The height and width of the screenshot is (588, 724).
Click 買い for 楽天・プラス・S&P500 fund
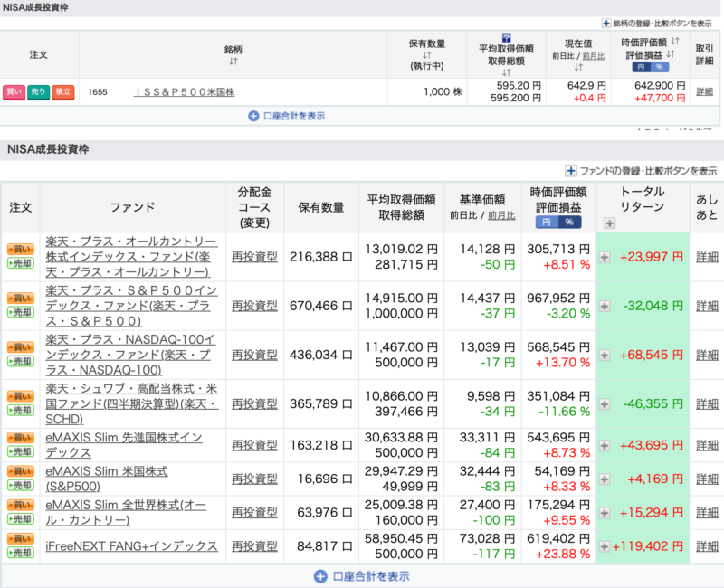21,299
